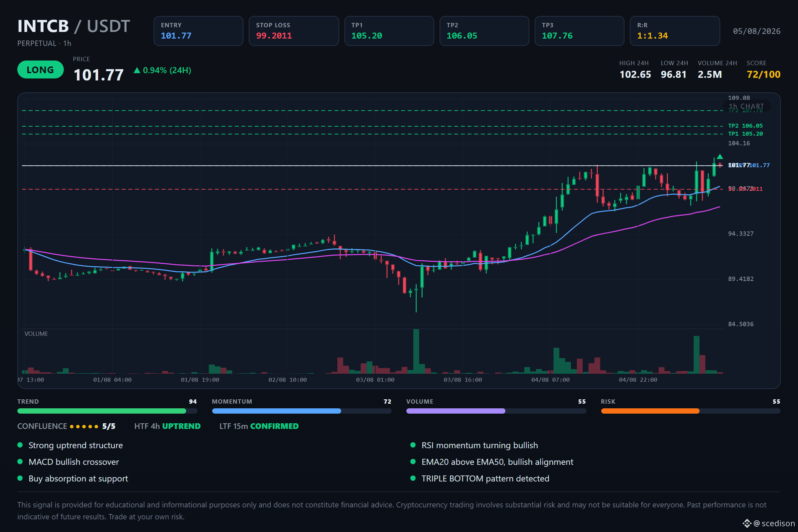
Task: Click the large price 101.77
Action: pyautogui.click(x=98, y=74)
